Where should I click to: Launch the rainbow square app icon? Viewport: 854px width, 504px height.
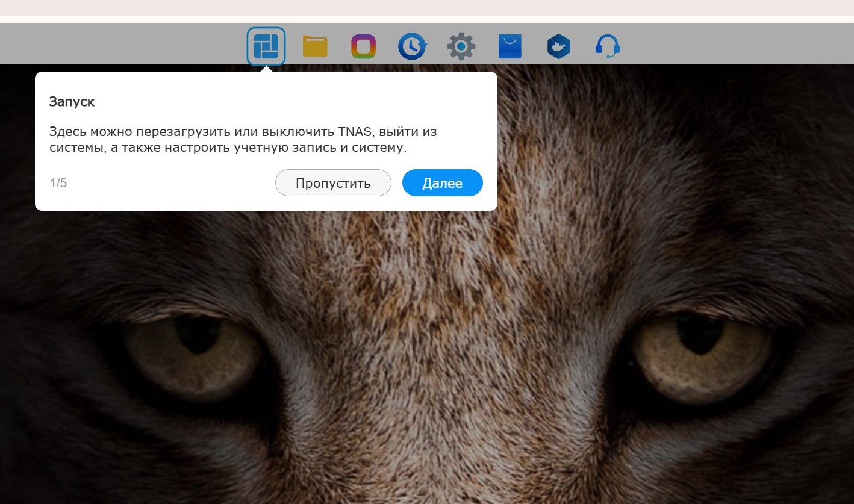tap(364, 46)
